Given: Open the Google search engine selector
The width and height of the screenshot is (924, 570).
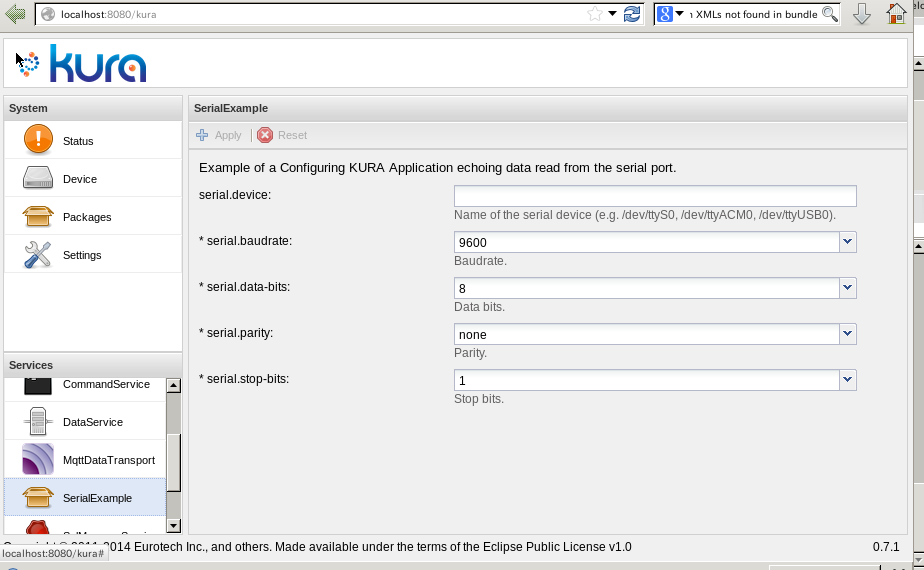Looking at the screenshot, I should pyautogui.click(x=670, y=14).
